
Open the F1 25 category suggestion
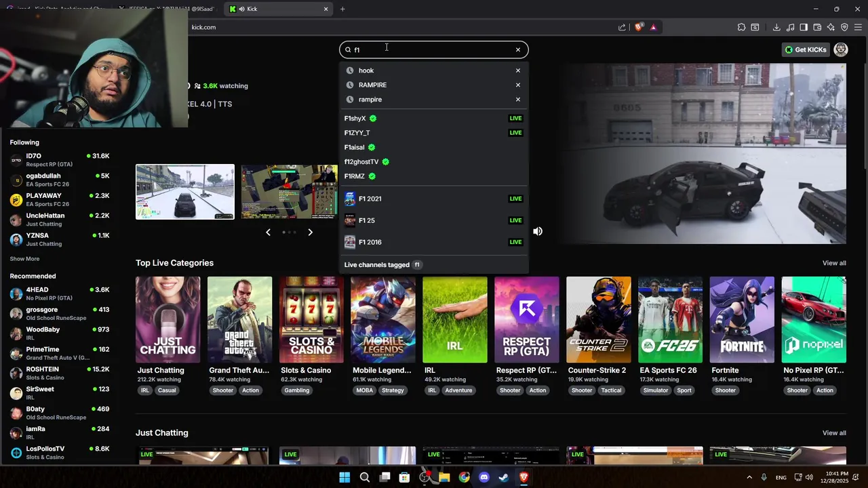point(434,220)
